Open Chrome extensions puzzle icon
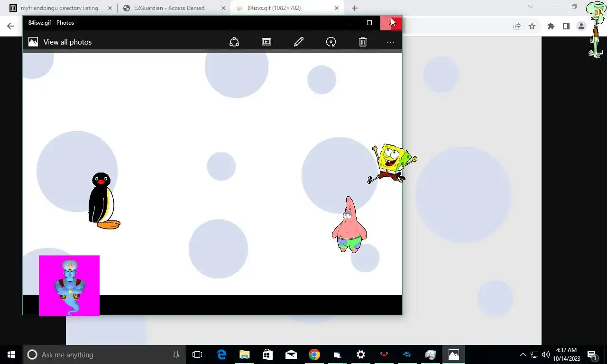This screenshot has width=607, height=364. [x=551, y=27]
